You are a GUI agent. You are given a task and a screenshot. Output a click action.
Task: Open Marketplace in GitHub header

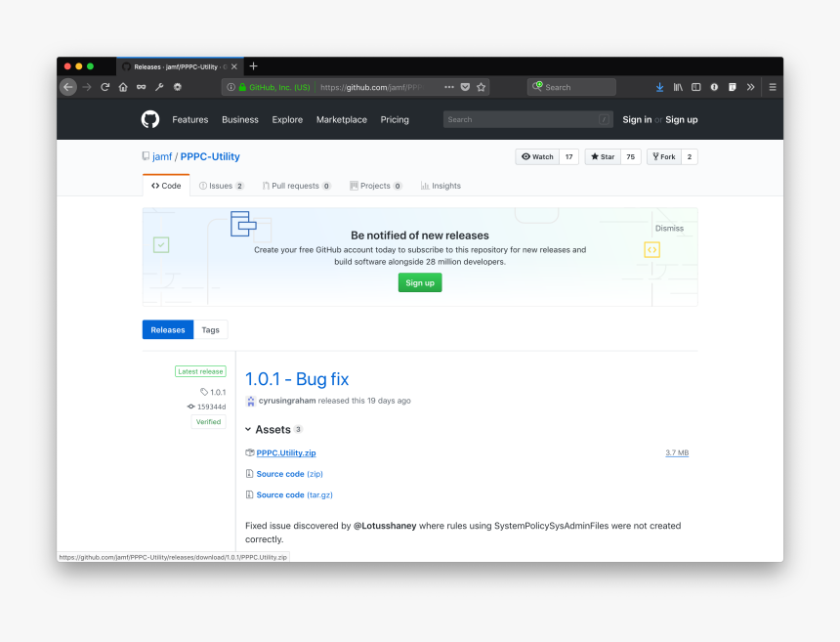[x=342, y=119]
